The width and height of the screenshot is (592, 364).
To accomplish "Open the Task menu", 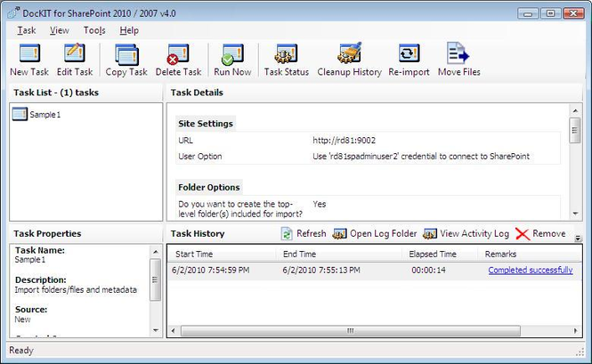I will coord(27,30).
